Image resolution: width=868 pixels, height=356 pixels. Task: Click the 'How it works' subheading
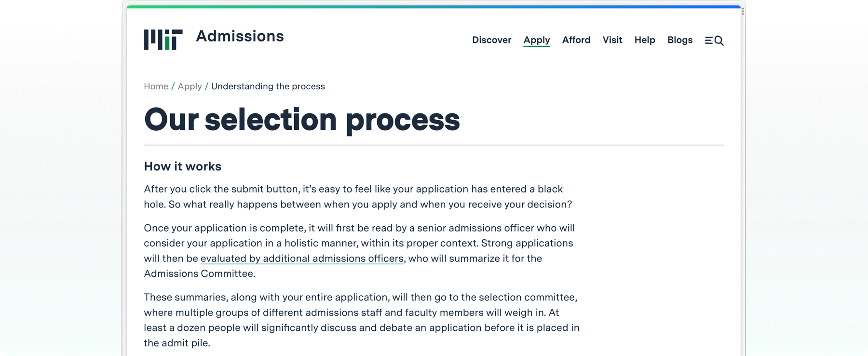pyautogui.click(x=182, y=166)
